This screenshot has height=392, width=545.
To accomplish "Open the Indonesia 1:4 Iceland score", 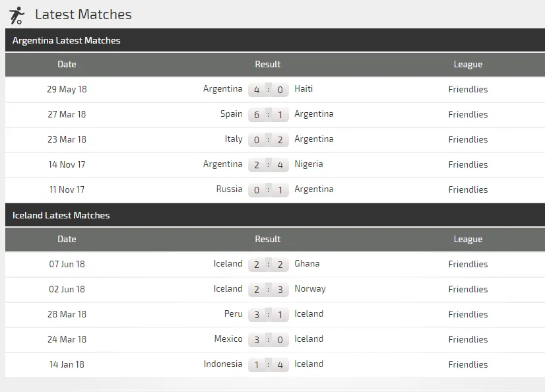I will click(x=268, y=365).
